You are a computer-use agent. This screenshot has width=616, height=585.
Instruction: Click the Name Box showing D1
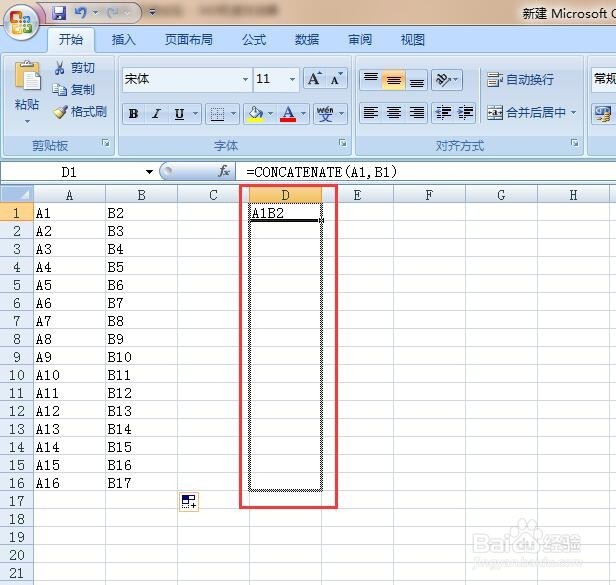pos(69,172)
